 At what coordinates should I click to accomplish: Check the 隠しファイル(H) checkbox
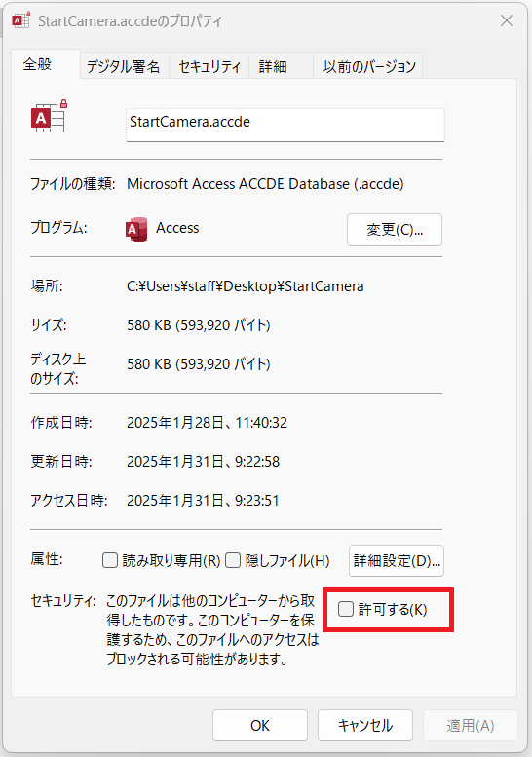coord(233,560)
